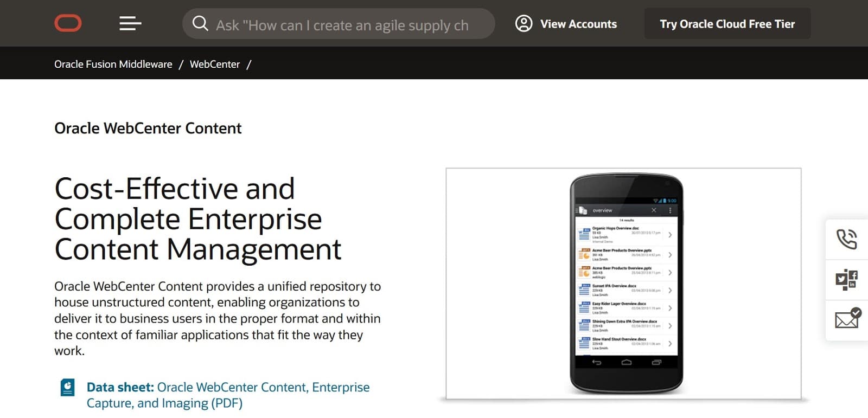868x418 pixels.
Task: Click the data sheet document icon
Action: point(67,387)
